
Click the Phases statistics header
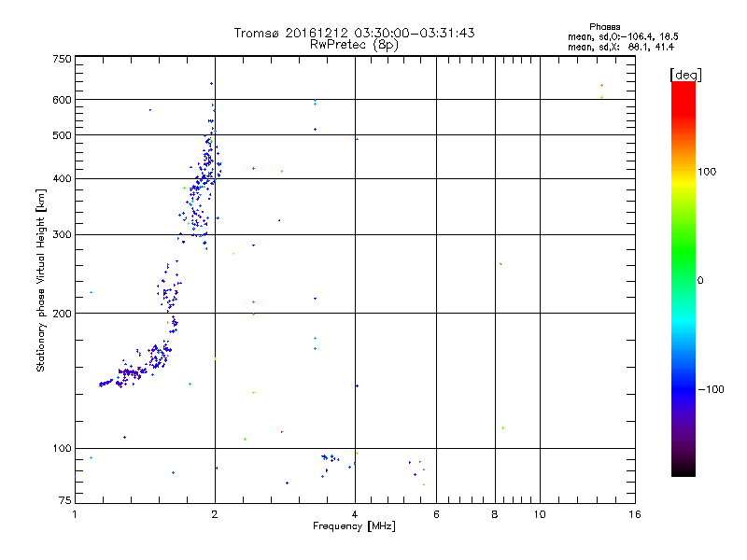coord(604,27)
